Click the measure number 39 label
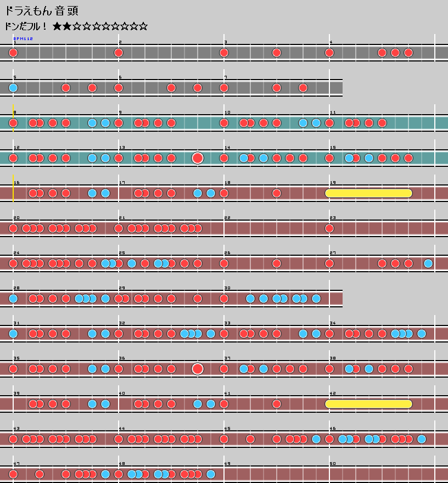Screen dimensions: 448x483 click(x=16, y=394)
